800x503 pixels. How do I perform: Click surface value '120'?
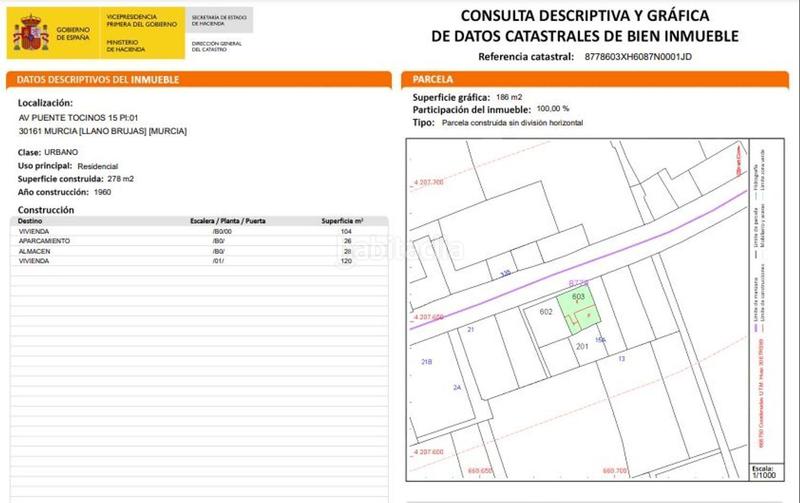346,261
